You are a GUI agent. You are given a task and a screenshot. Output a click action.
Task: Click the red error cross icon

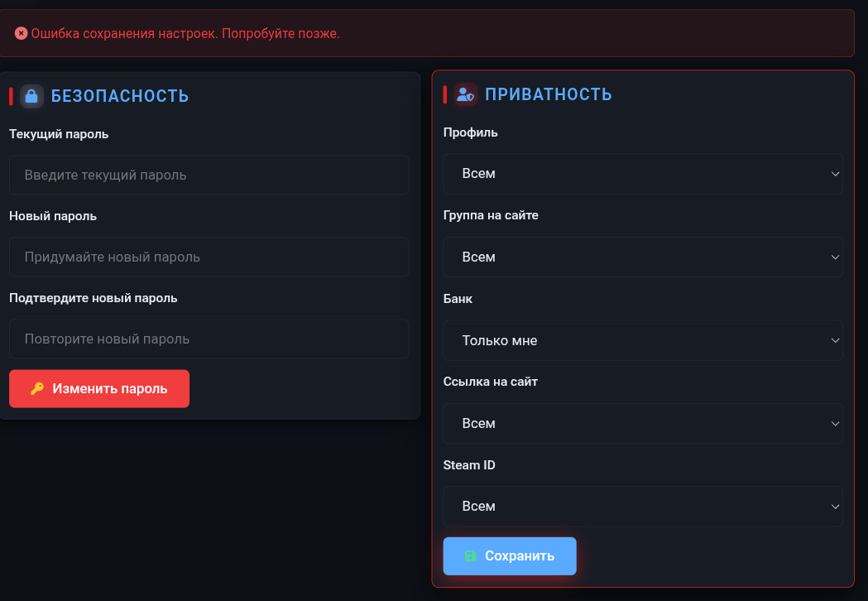click(21, 33)
